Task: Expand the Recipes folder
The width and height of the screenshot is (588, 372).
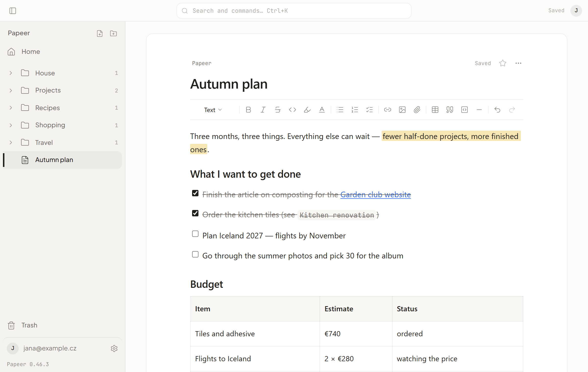Action: 11,108
